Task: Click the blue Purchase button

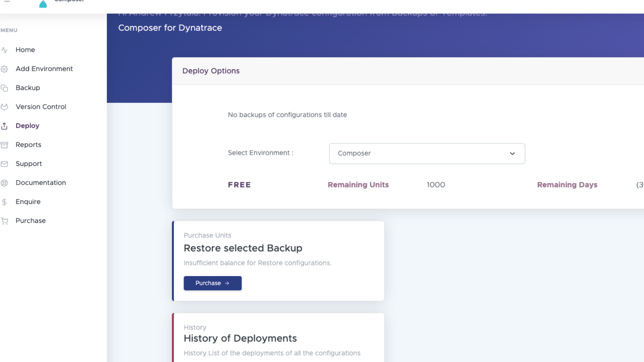Action: pyautogui.click(x=213, y=283)
